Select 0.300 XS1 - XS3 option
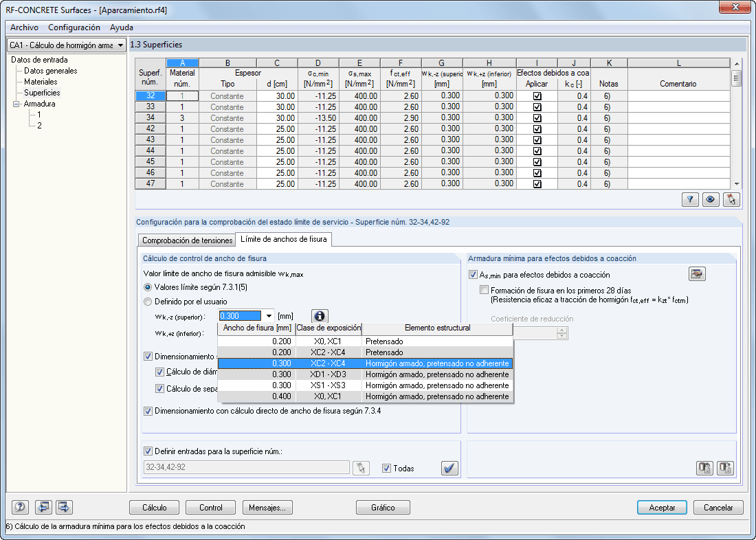Screen dimensions: 756x540 (x=366, y=385)
